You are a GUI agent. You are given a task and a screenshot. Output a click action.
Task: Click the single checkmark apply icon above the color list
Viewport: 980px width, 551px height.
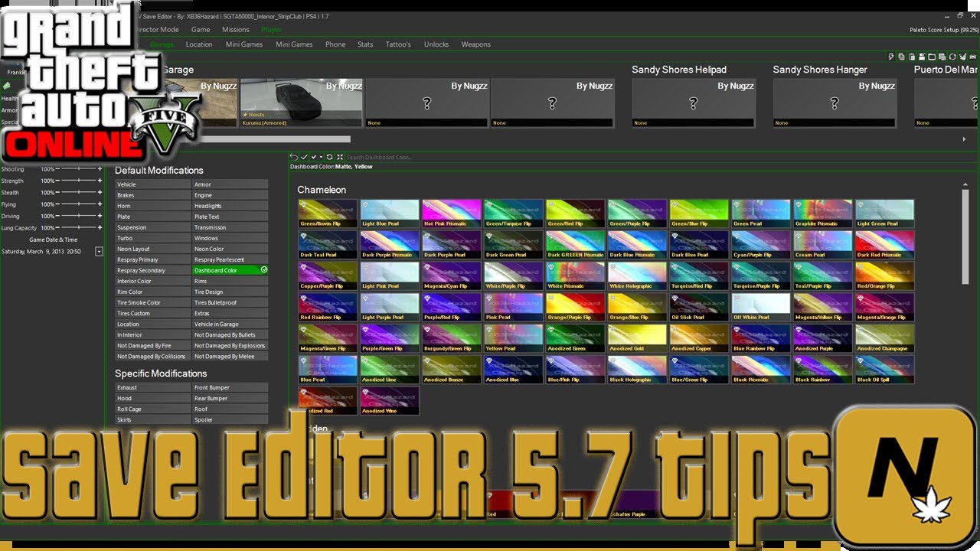[304, 157]
